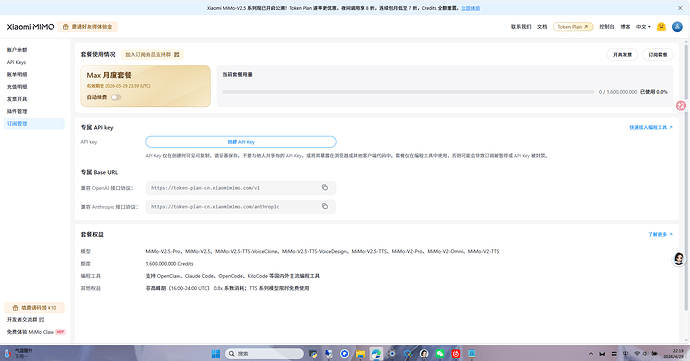The height and width of the screenshot is (361, 690).
Task: Open 控制台 in the top navigation
Action: (606, 27)
